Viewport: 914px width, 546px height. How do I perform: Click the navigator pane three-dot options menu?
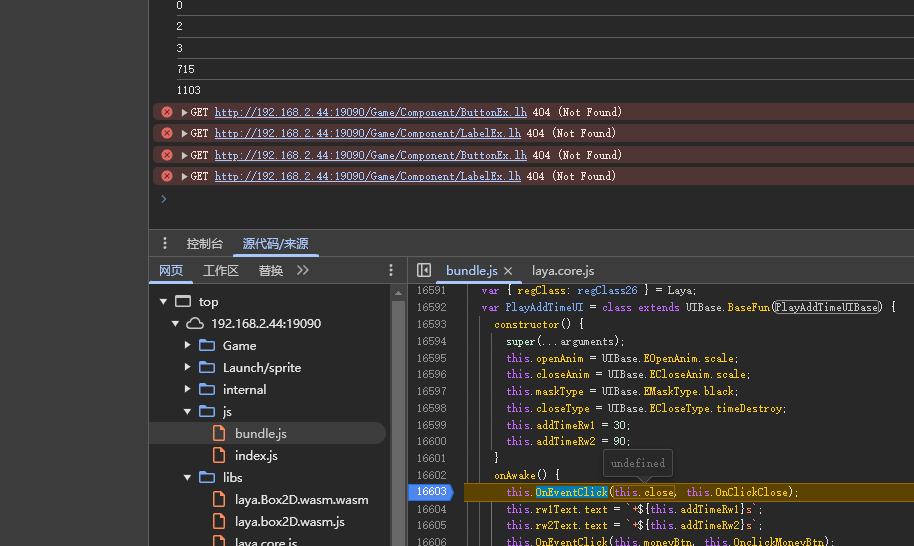pos(391,271)
